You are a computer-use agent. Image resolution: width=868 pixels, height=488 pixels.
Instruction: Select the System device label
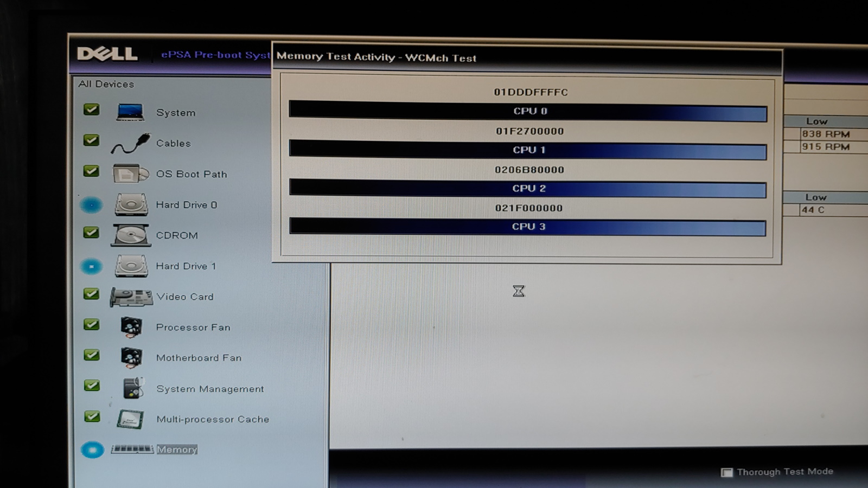click(x=176, y=113)
